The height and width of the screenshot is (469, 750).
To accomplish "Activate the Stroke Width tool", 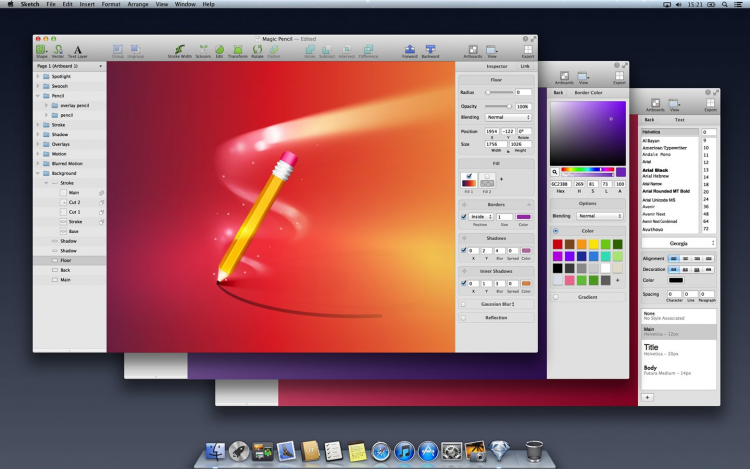I will 180,48.
